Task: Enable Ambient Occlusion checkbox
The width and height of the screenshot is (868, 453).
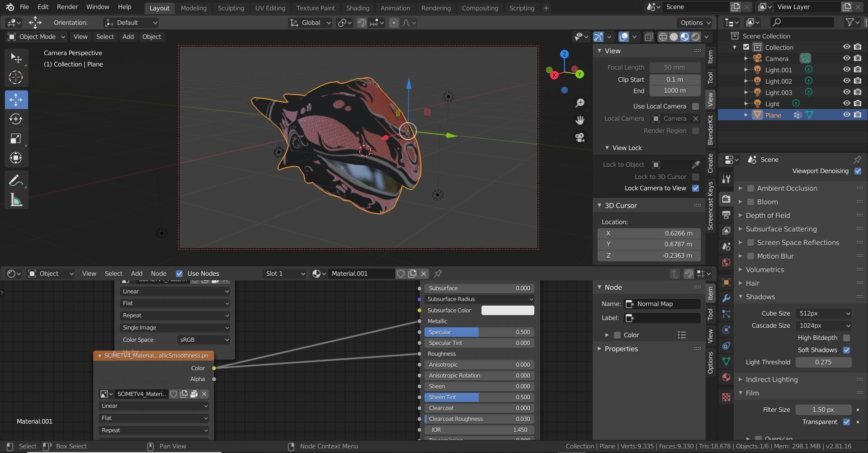Action: (750, 188)
